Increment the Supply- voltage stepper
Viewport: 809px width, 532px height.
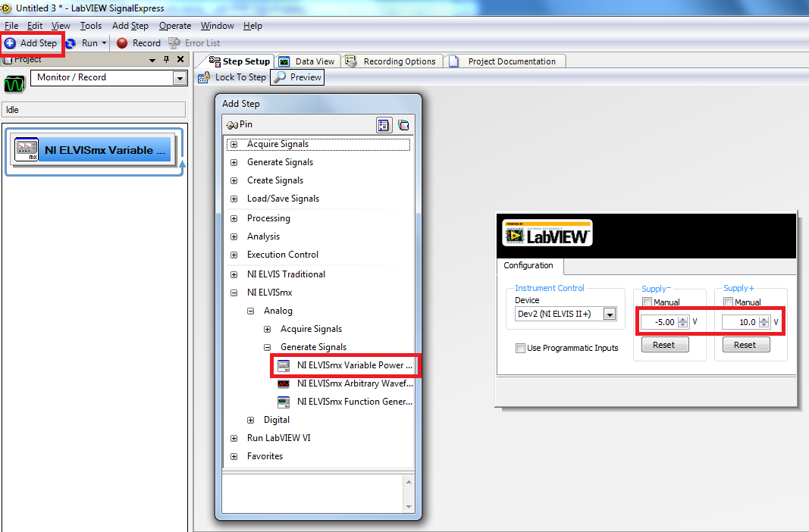click(x=682, y=319)
